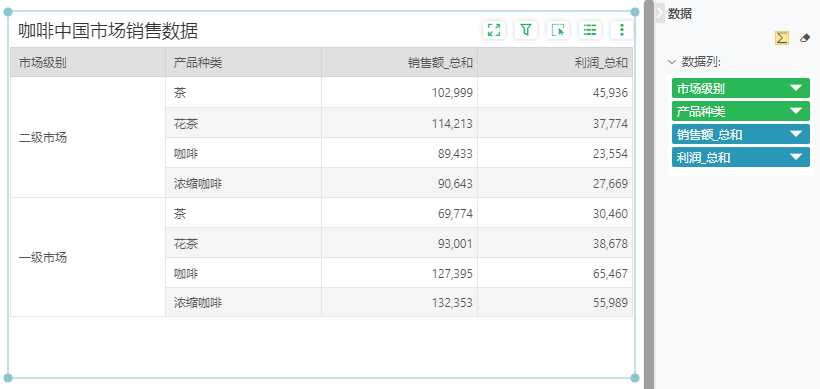Toggle the sigma aggregate icon
The image size is (820, 389).
(x=782, y=38)
